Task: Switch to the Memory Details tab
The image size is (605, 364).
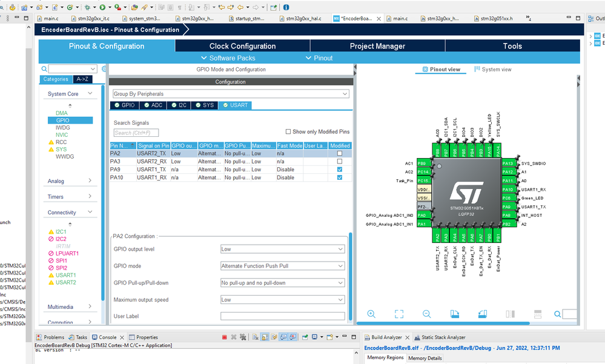Action: [425, 358]
